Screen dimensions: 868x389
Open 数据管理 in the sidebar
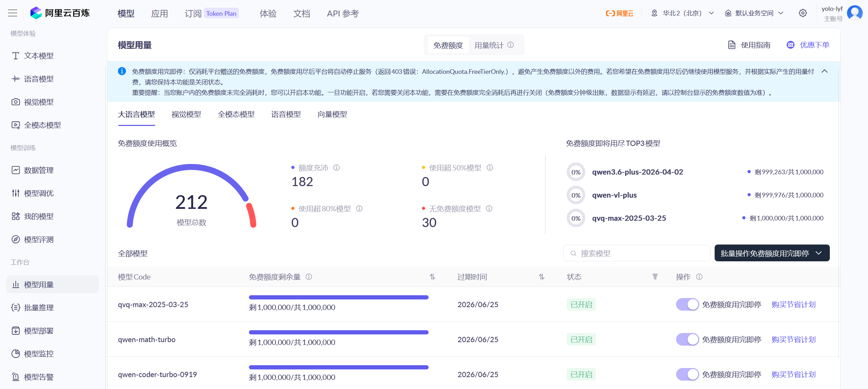[53, 170]
